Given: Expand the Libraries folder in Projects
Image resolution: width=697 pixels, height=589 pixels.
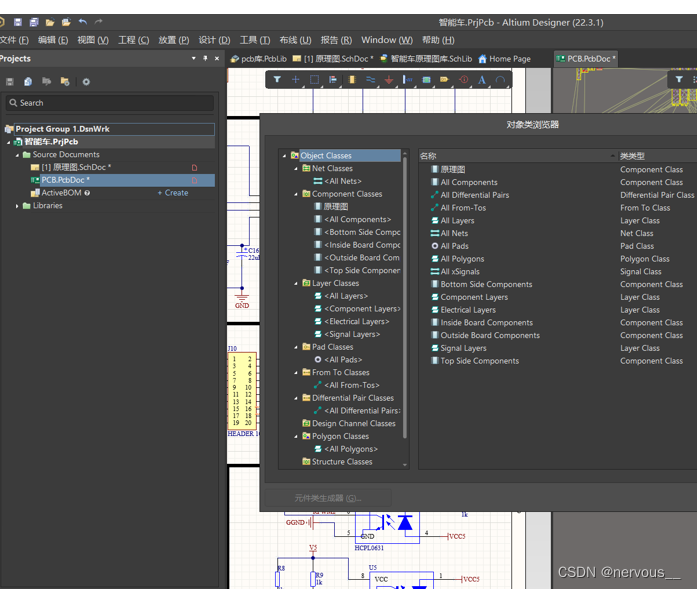Looking at the screenshot, I should pos(18,206).
